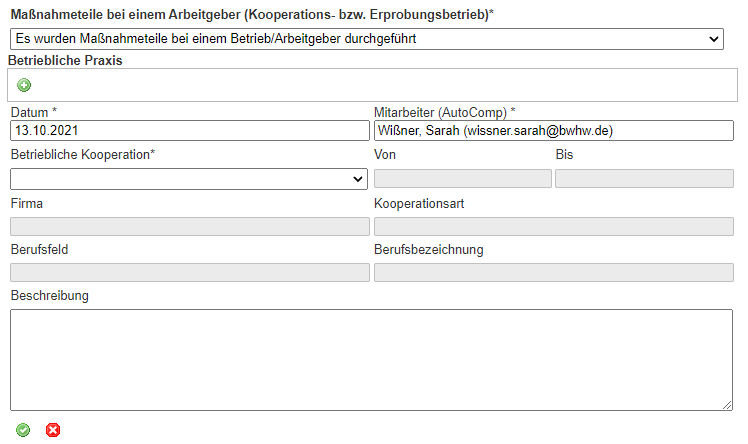Focus the Beschreibung text area
Image resolution: width=748 pixels, height=444 pixels.
click(371, 359)
